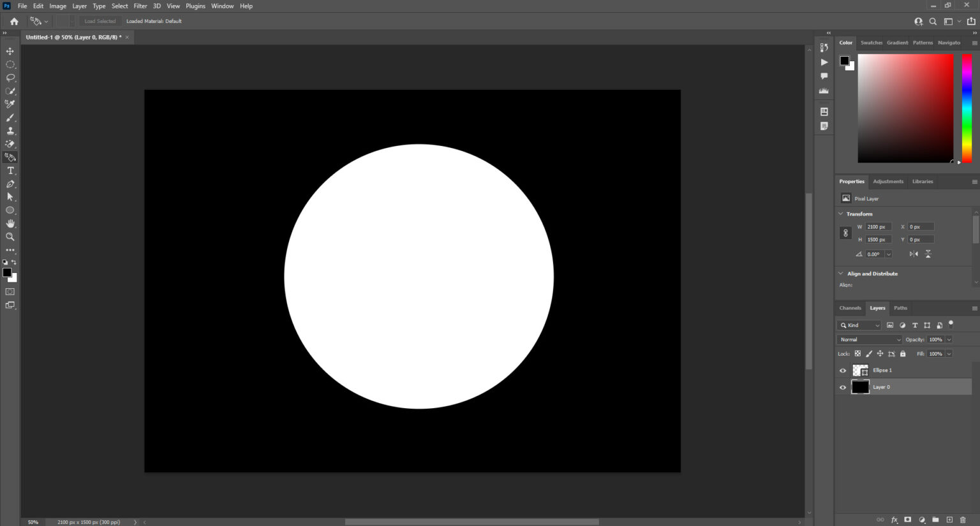Pick the Eyedropper tool
The image size is (980, 526).
[10, 104]
